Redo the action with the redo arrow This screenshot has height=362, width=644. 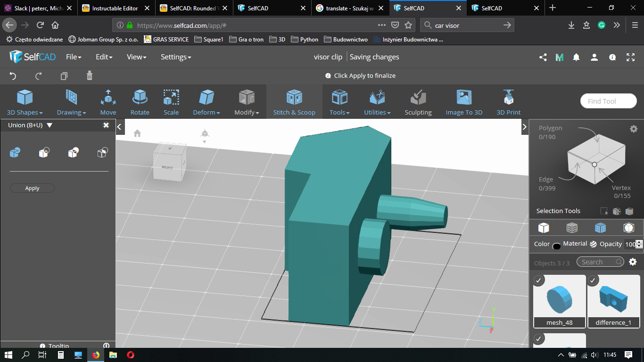coord(39,76)
